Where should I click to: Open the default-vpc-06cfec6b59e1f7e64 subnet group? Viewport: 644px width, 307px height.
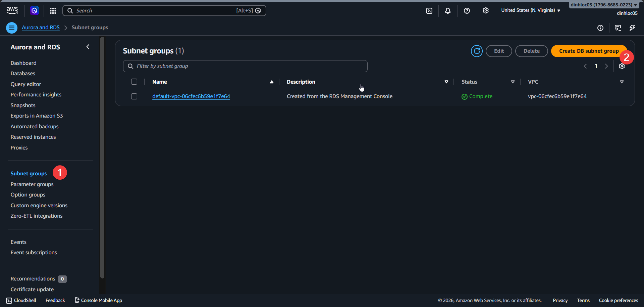coord(191,96)
